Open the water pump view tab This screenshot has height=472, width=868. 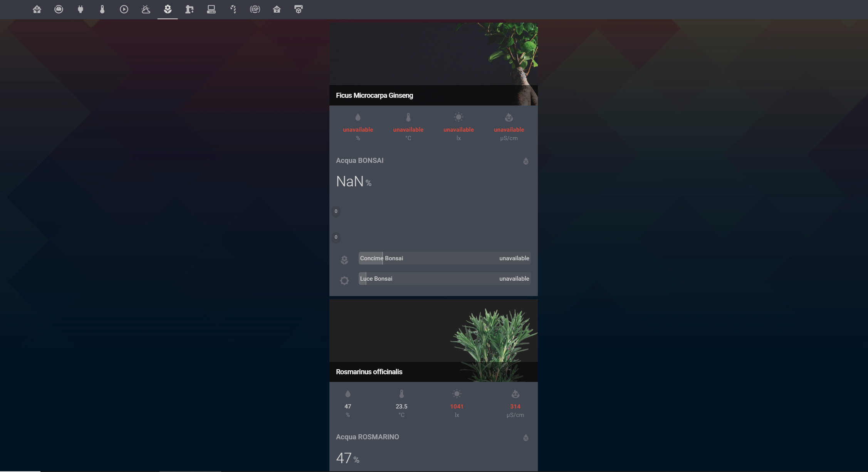click(x=189, y=9)
